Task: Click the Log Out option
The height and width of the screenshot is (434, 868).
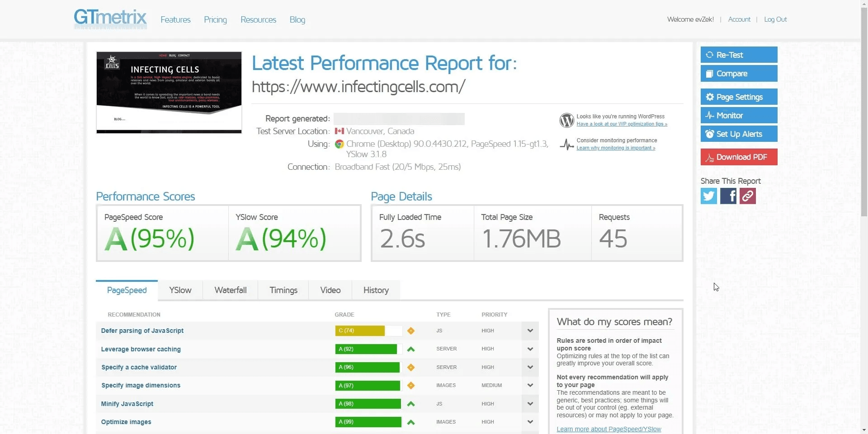Action: (x=775, y=19)
